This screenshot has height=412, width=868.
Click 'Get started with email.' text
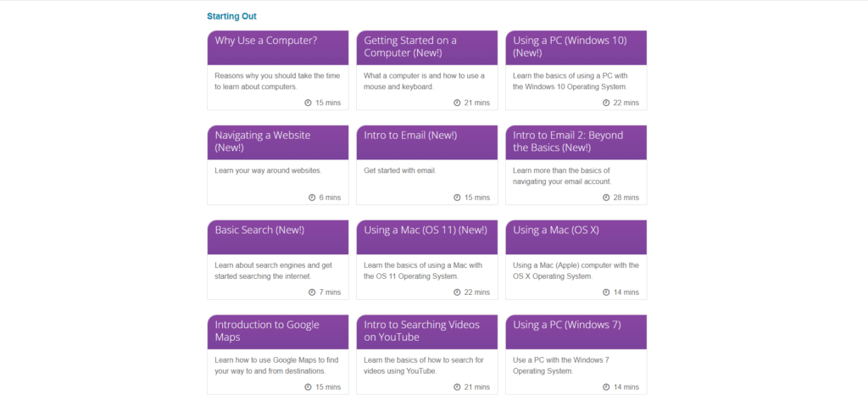pos(400,170)
